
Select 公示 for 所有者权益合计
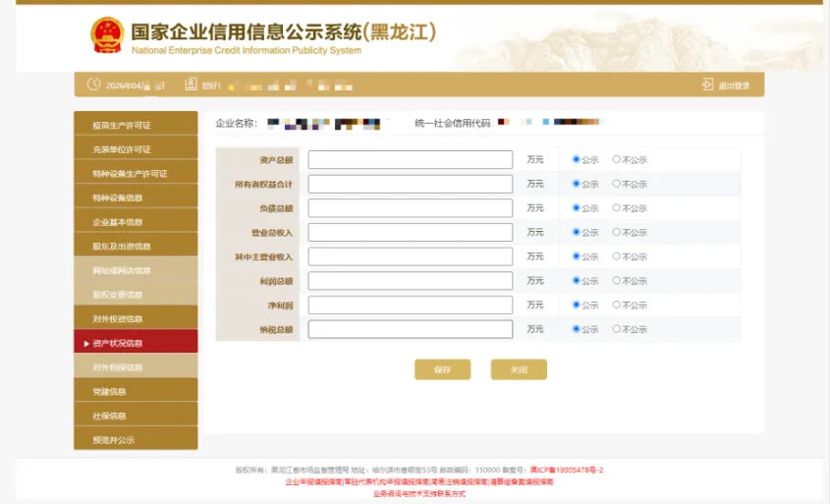point(576,183)
